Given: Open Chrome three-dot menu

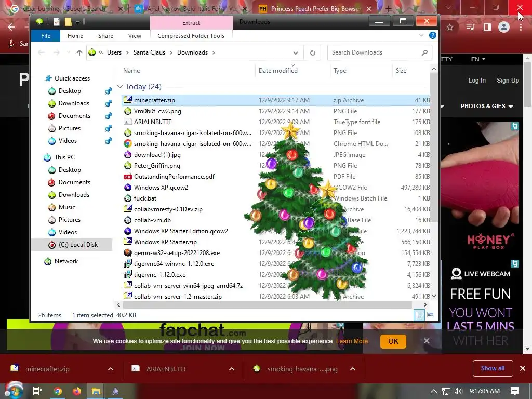Looking at the screenshot, I should [521, 27].
